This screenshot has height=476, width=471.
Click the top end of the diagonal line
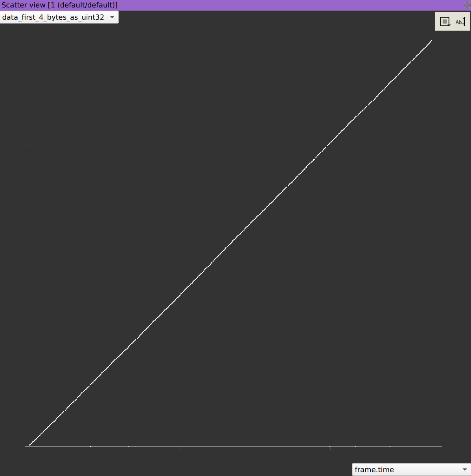(x=431, y=40)
